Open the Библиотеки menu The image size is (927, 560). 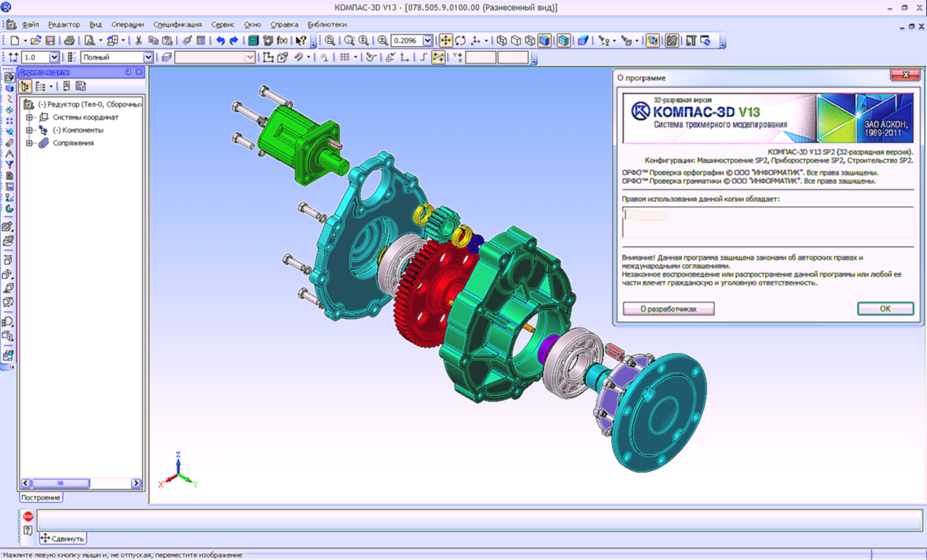click(x=327, y=24)
